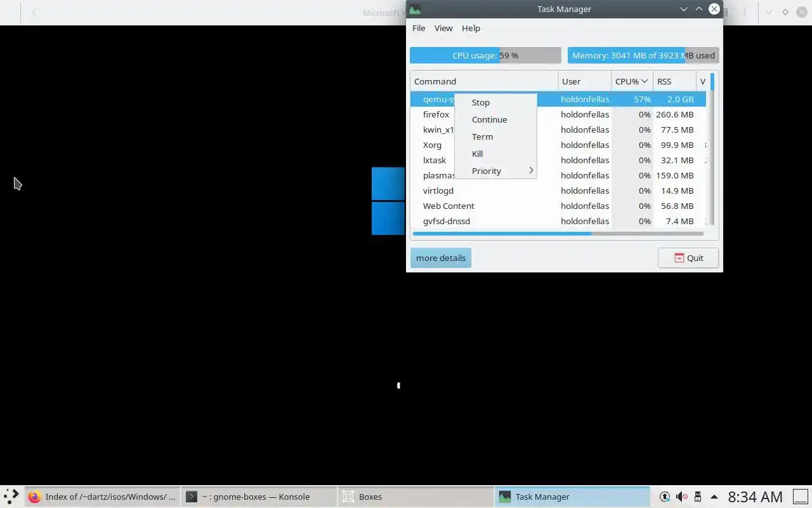Open the View menu
This screenshot has height=508, width=812.
pos(443,28)
